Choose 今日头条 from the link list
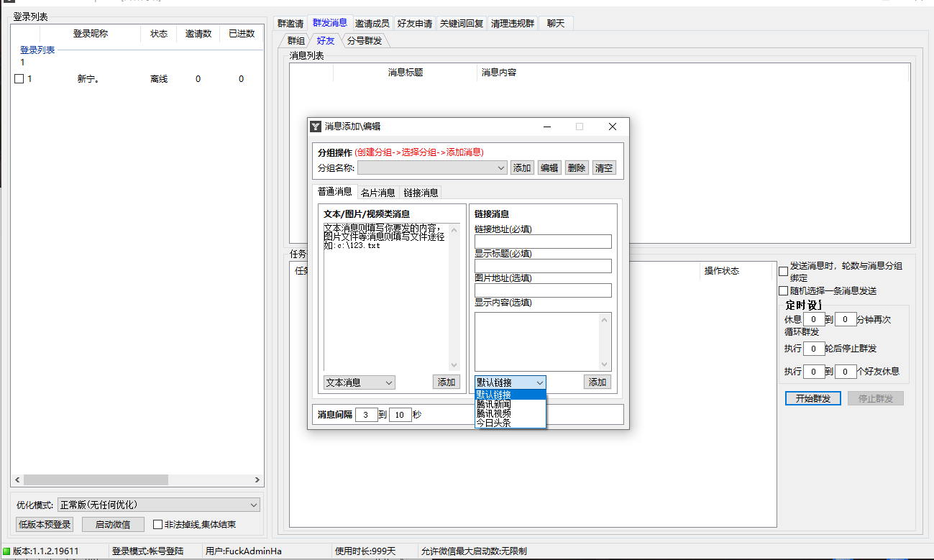This screenshot has width=934, height=560. click(510, 423)
